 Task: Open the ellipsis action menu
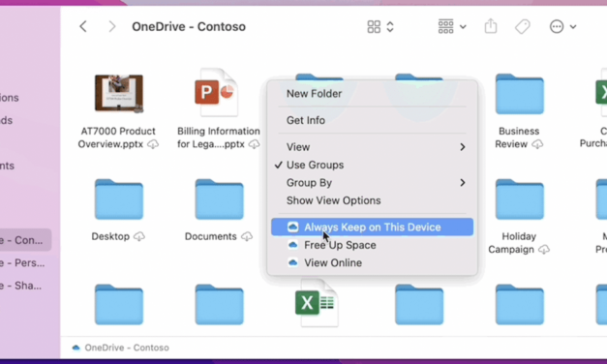557,27
